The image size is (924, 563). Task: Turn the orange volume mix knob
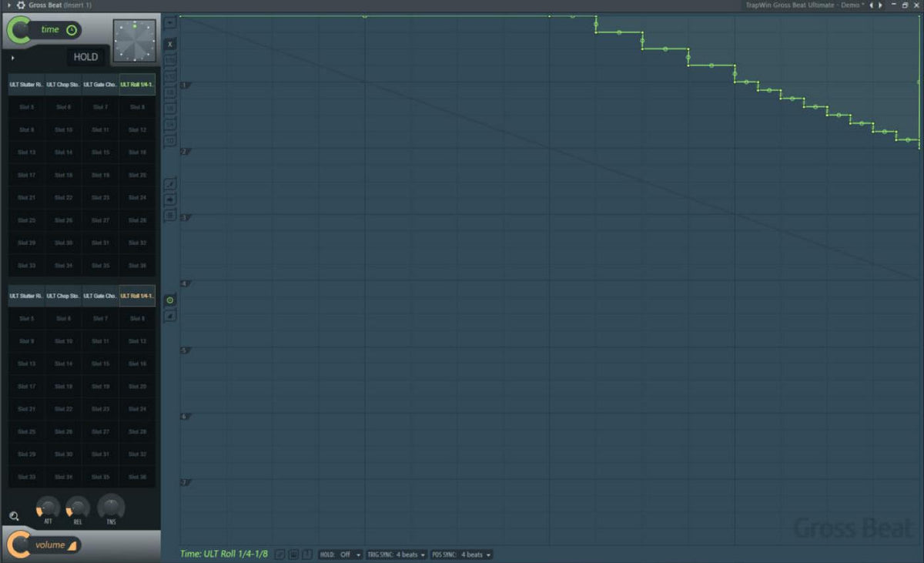pyautogui.click(x=19, y=545)
